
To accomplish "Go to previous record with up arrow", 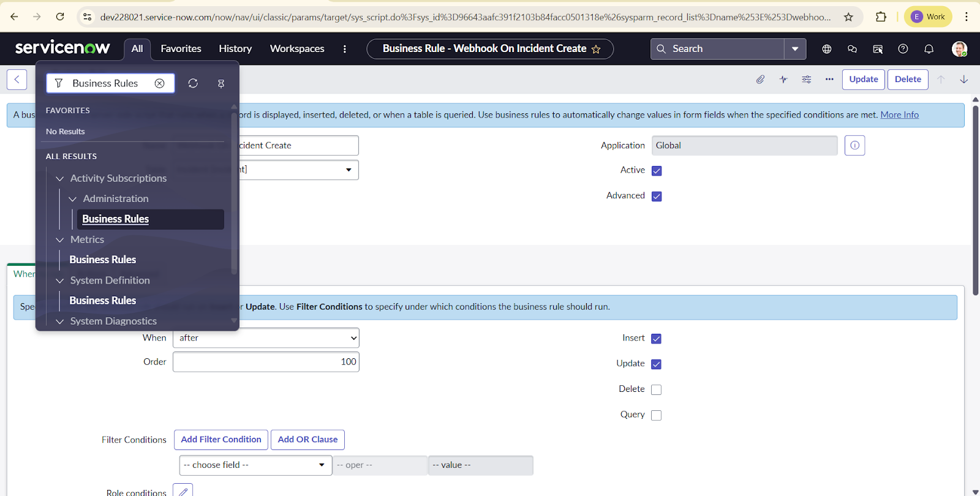I will 941,80.
